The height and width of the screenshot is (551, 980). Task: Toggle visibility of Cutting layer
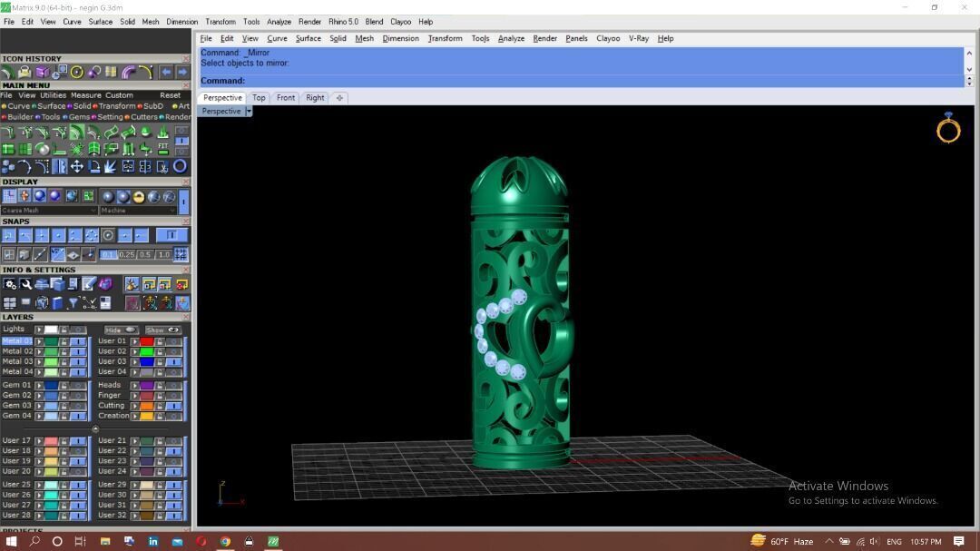[x=174, y=405]
